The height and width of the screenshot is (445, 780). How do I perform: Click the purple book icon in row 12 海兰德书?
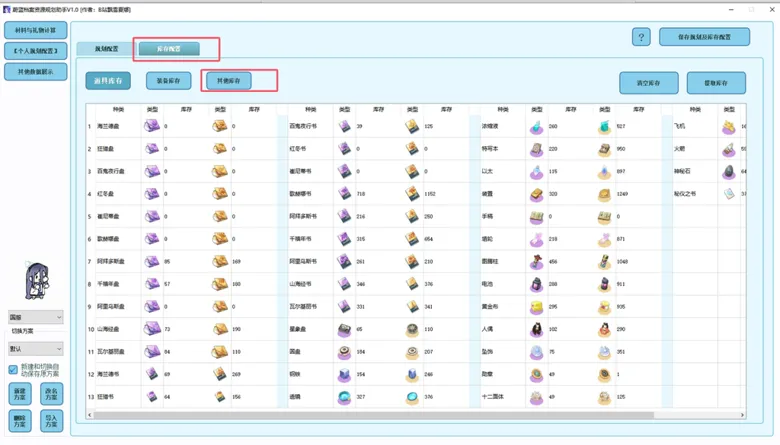[x=152, y=374]
